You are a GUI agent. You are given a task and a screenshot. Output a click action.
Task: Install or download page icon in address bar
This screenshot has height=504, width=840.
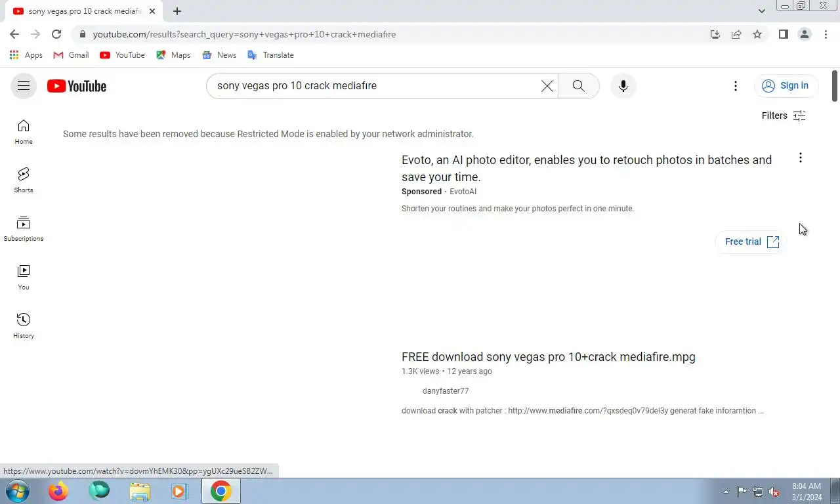pos(715,34)
